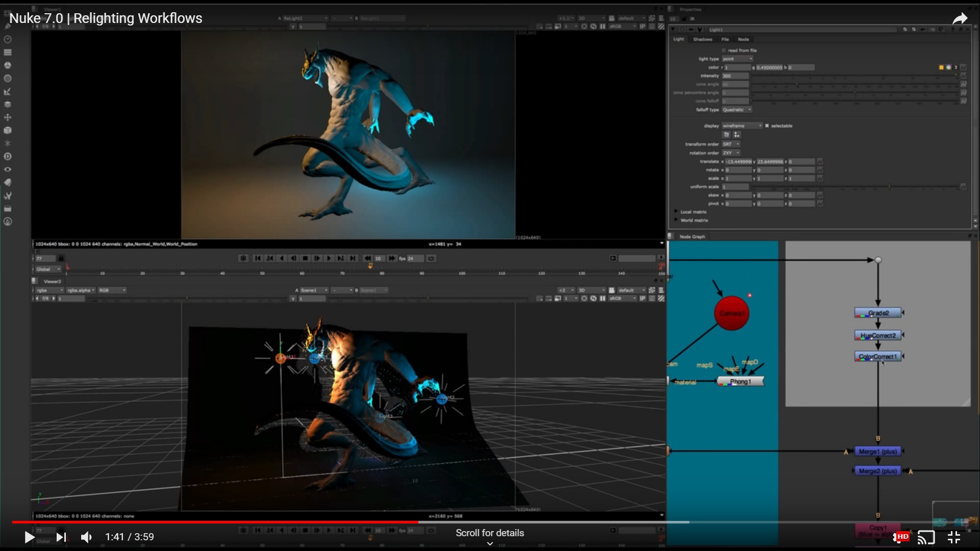Click the YouTube play button

tap(29, 537)
